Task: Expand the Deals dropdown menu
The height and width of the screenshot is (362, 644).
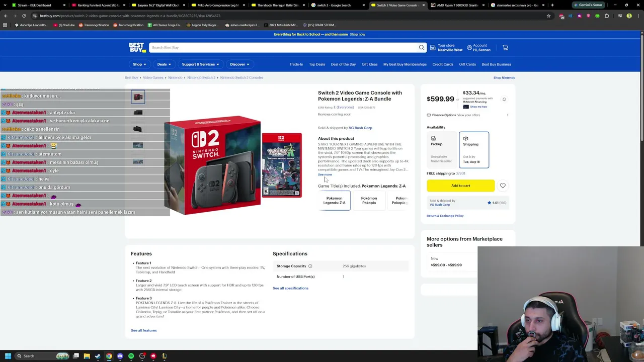Action: [x=164, y=64]
